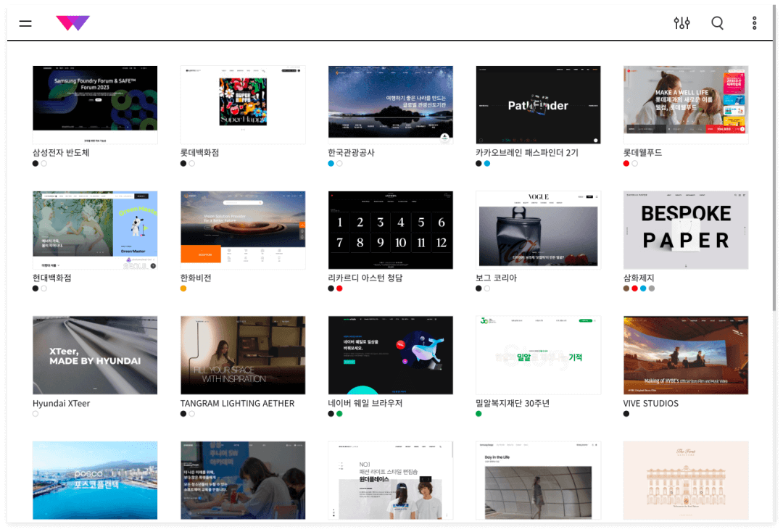Image resolution: width=783 pixels, height=532 pixels.
Task: Click the 카카오브레인 패스파인더 2기 title
Action: pos(527,153)
